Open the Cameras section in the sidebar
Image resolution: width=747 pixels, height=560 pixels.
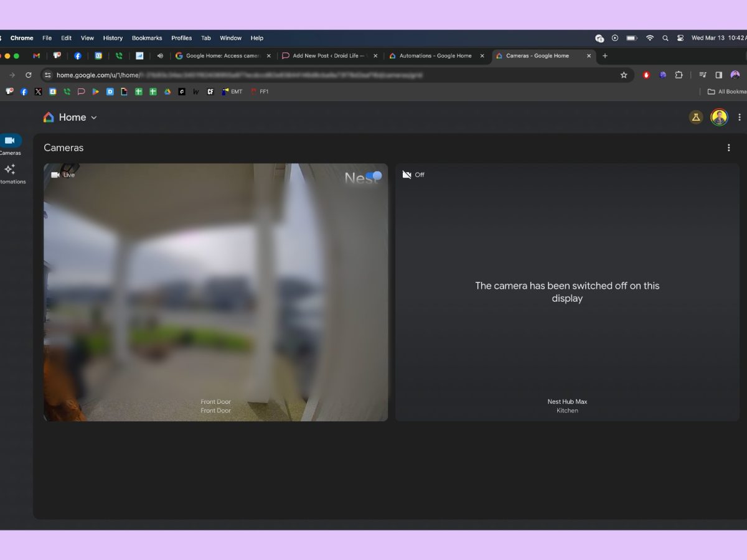click(10, 141)
